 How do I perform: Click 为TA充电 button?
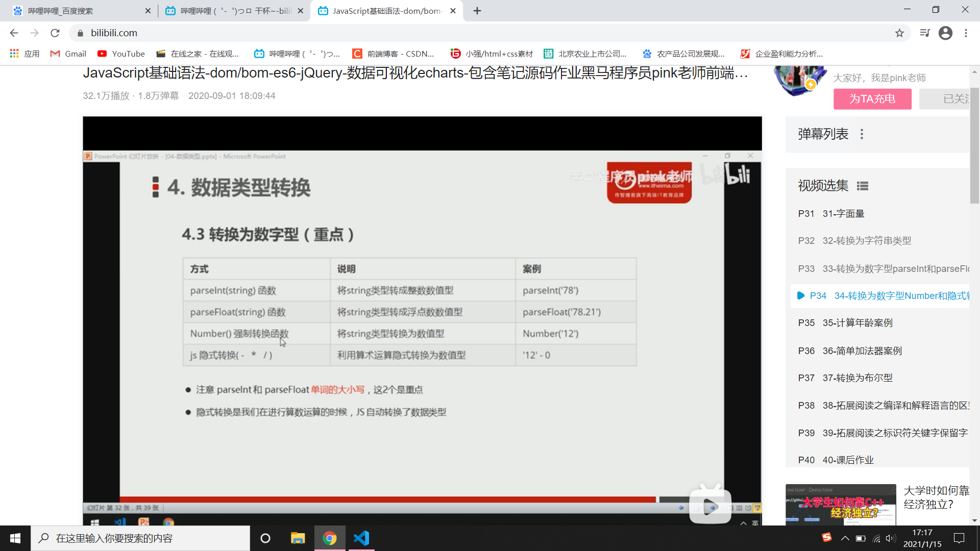(872, 99)
